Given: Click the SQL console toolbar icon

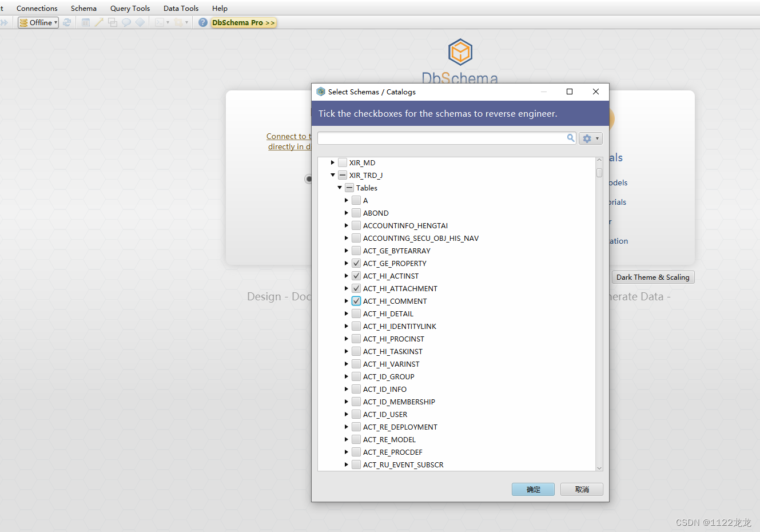Looking at the screenshot, I should (x=160, y=22).
